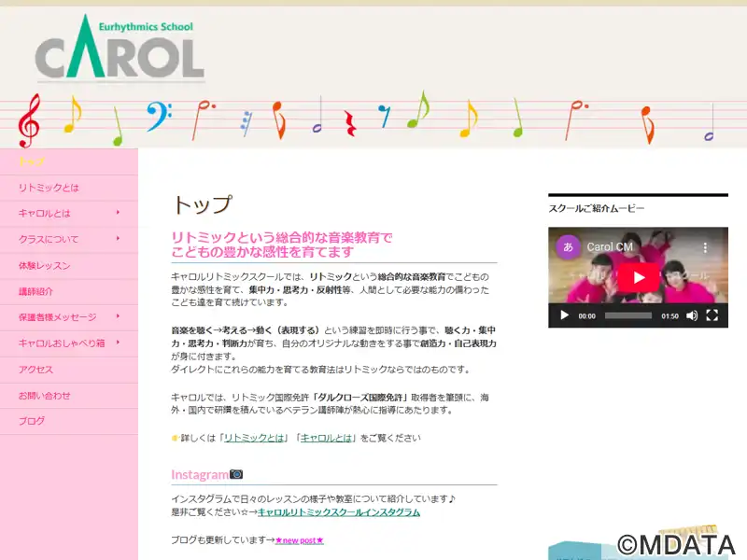Click the トップ page heading
Screen dimensions: 747x560
pyautogui.click(x=203, y=204)
